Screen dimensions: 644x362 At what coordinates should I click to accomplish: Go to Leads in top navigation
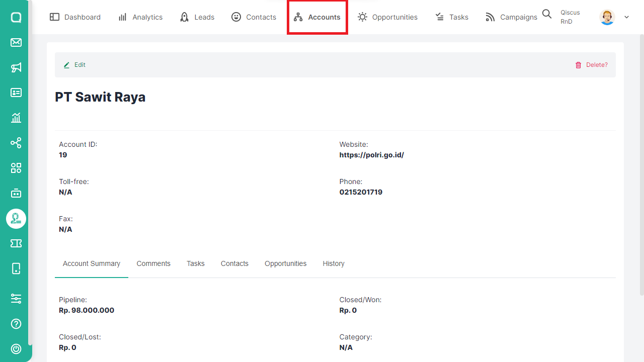[197, 17]
